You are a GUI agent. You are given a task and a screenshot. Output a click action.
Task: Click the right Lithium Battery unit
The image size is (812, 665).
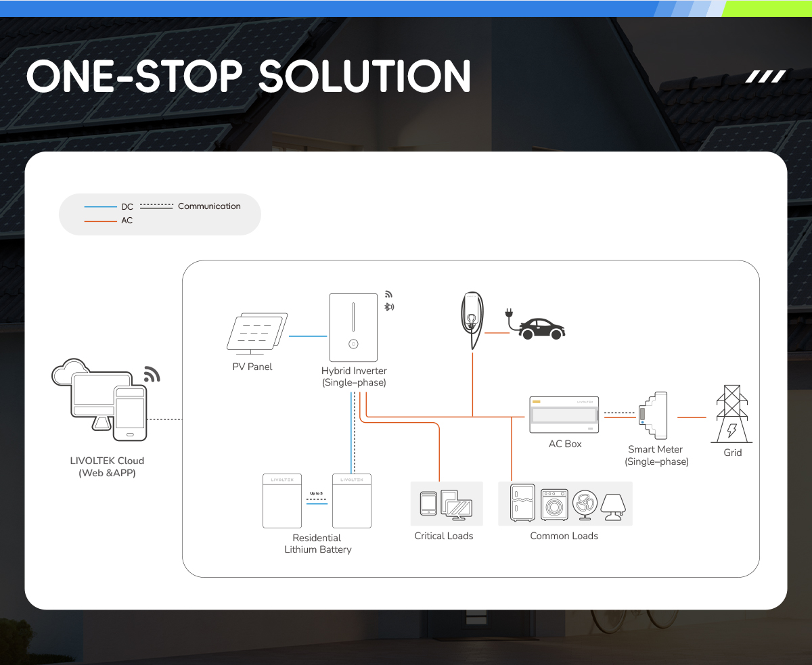point(352,501)
